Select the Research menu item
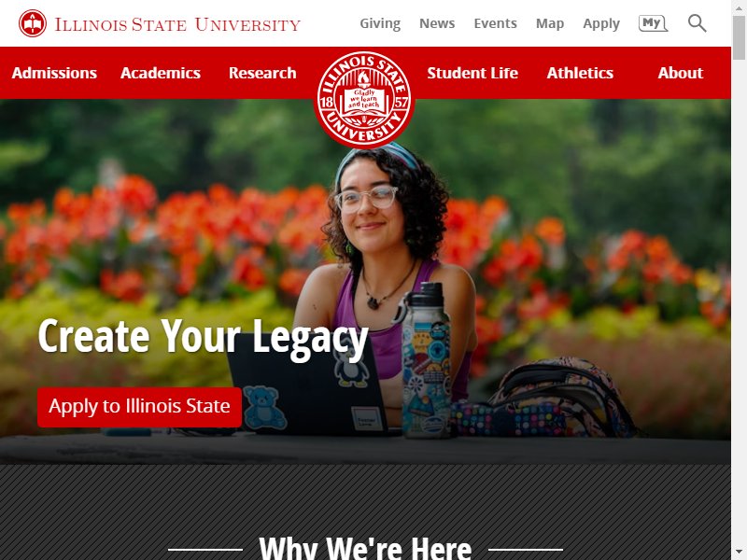This screenshot has height=560, width=747. coord(262,73)
